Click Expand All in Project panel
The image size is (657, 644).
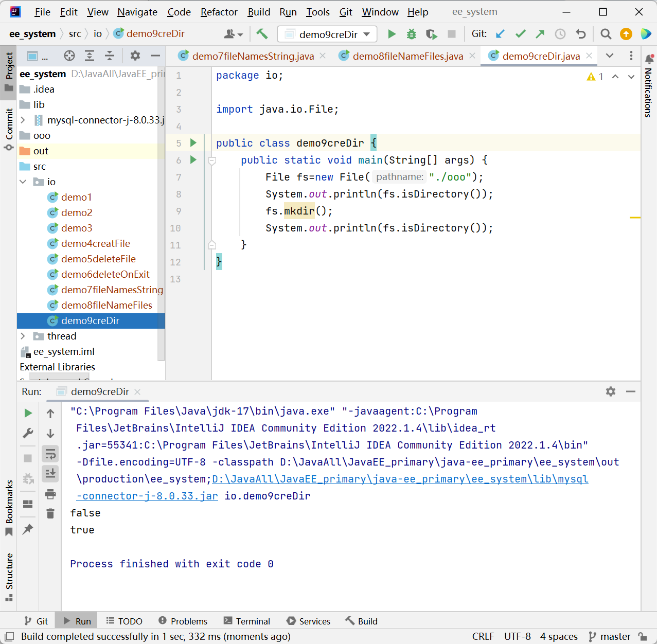click(x=90, y=56)
